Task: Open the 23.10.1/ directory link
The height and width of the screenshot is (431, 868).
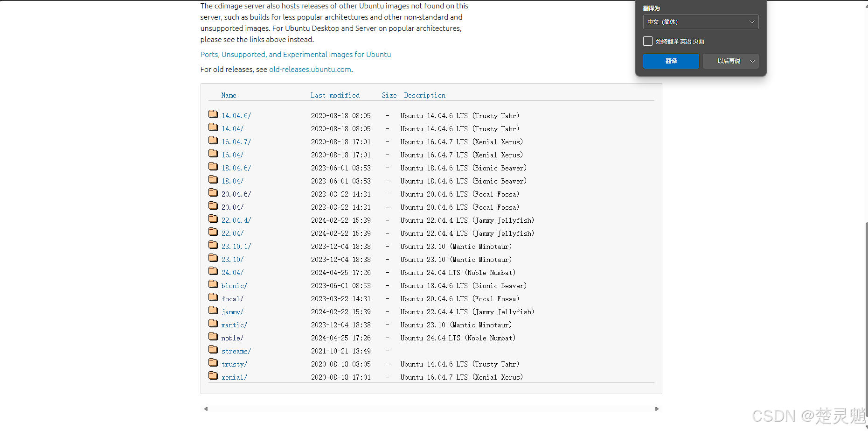Action: (x=236, y=247)
